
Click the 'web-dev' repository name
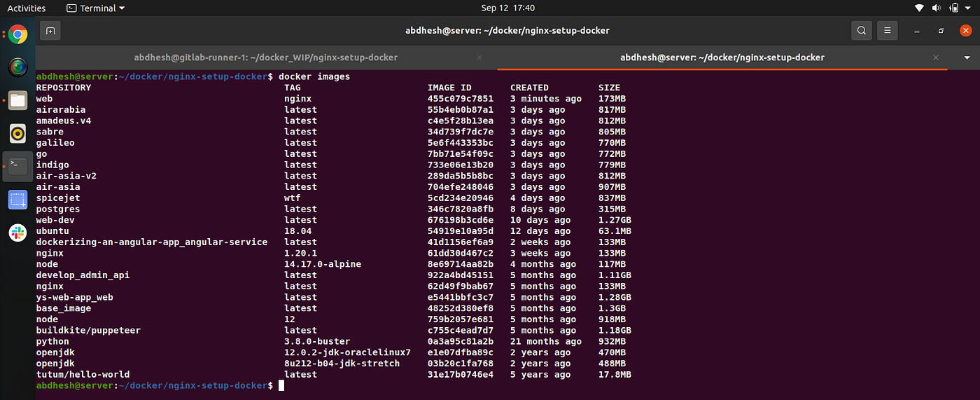[x=55, y=220]
